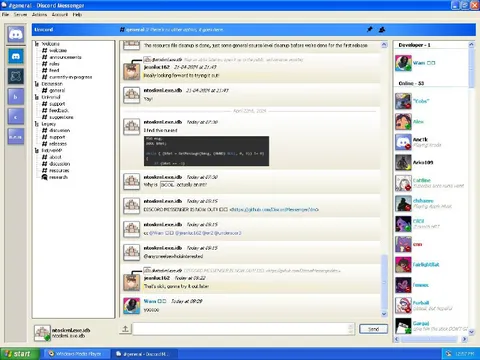This screenshot has height=360, width=480.
Task: Toggle the member list icon in channel header
Action: pos(382,30)
